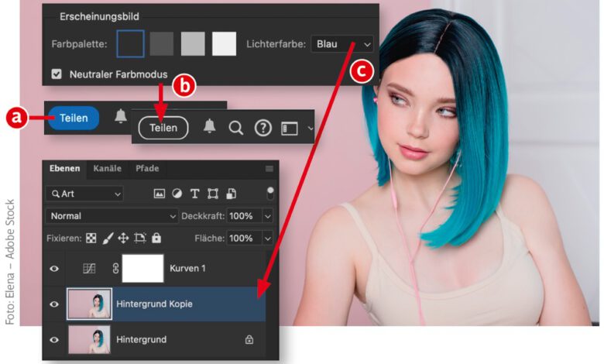Lock position move icon
604x364 pixels.
(x=123, y=239)
